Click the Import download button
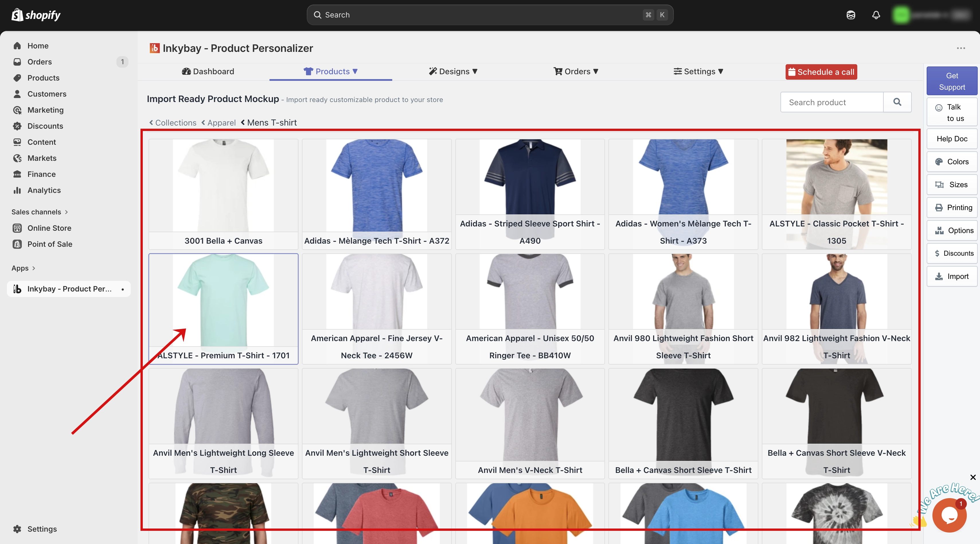The image size is (980, 544). click(x=952, y=276)
